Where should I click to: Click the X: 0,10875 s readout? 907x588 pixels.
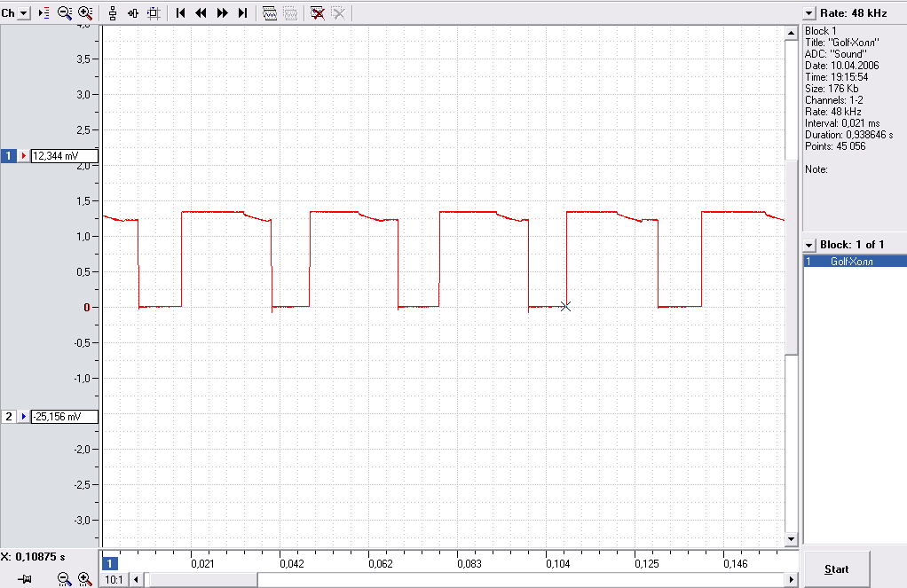pos(33,557)
